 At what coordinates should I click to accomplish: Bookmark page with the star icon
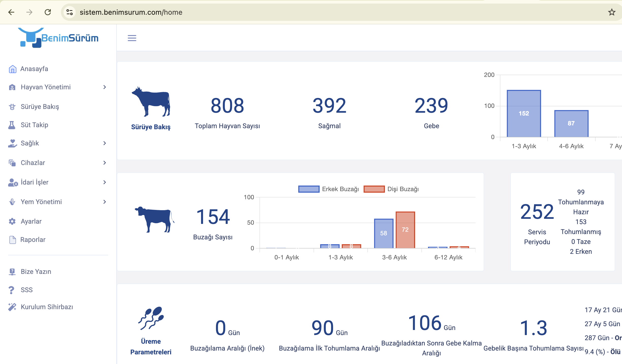click(x=612, y=12)
